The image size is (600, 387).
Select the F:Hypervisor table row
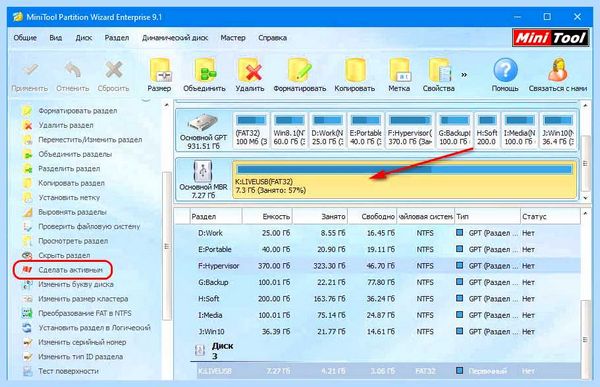click(x=377, y=266)
